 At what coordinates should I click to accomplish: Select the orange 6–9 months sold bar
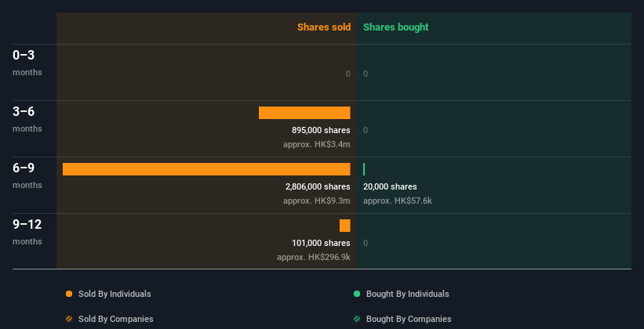point(206,169)
